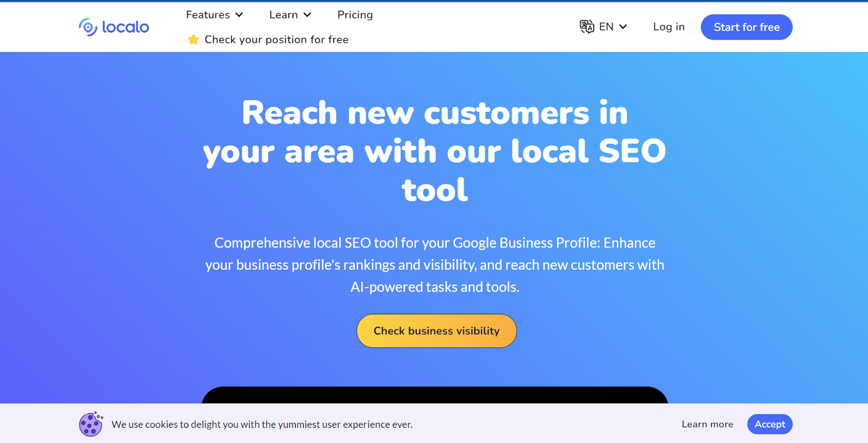The height and width of the screenshot is (443, 868).
Task: Click the Localo logo icon
Action: (x=87, y=26)
